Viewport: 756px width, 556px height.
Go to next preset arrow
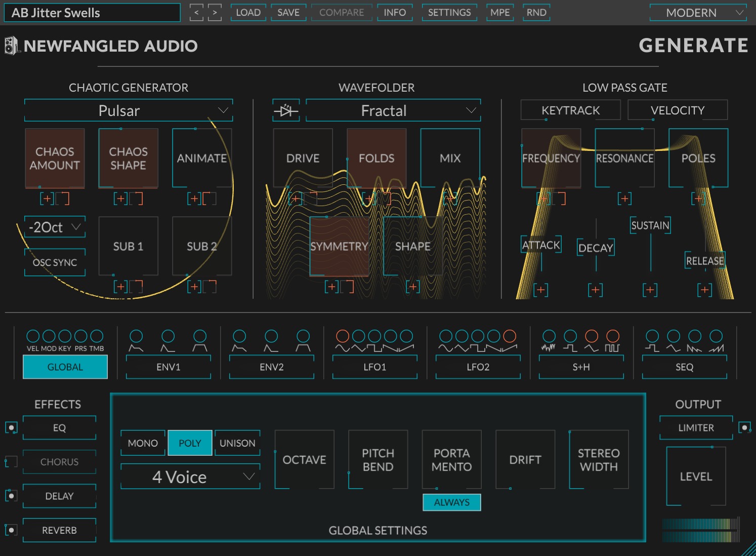point(215,13)
